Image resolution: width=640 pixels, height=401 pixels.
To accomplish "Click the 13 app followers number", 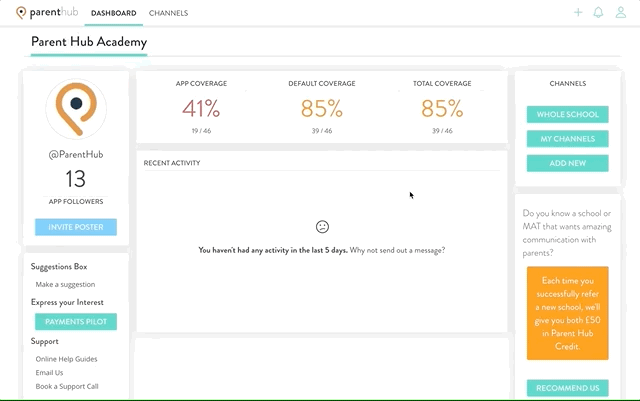I will (76, 179).
